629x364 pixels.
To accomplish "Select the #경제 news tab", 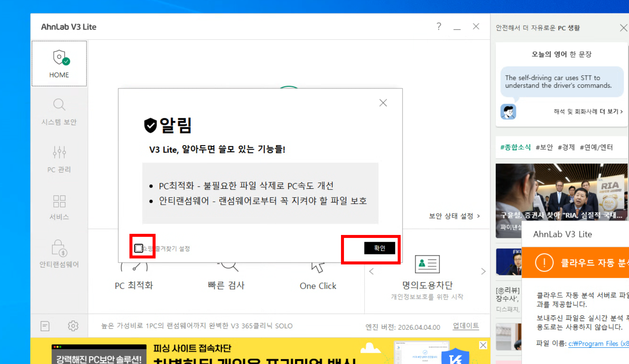I will coord(566,147).
